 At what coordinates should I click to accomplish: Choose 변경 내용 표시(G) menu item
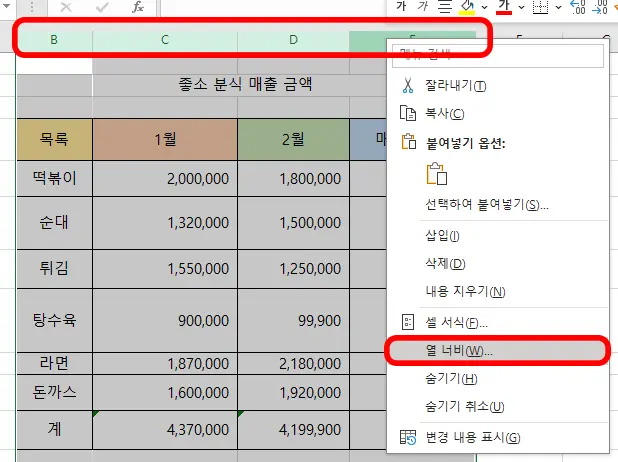coord(498,437)
